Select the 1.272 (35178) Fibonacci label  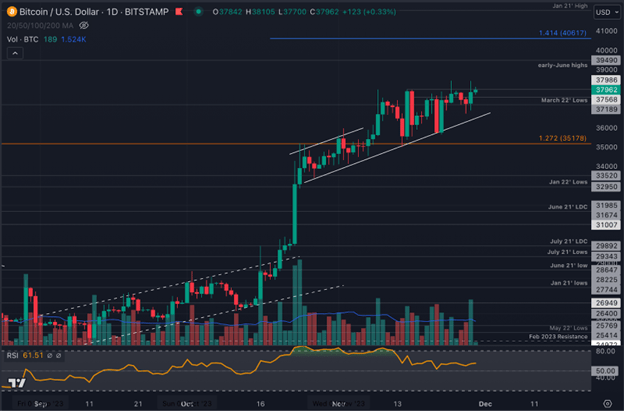click(562, 138)
